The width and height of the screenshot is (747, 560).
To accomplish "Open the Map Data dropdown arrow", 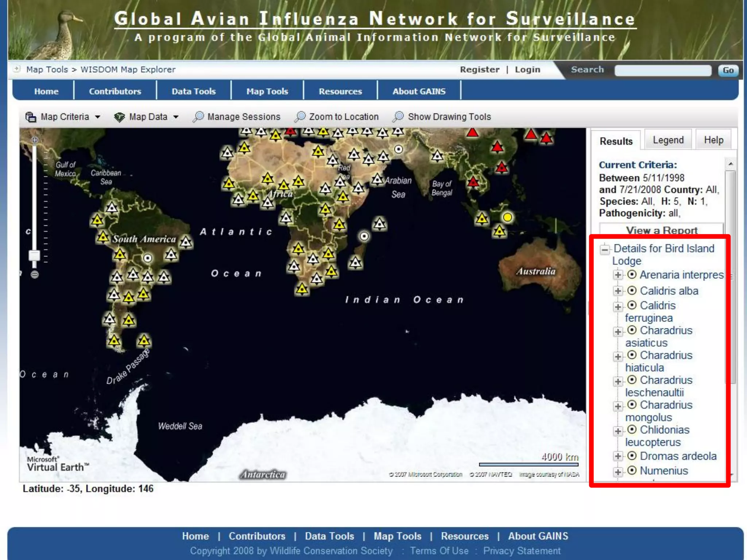I will pos(176,117).
